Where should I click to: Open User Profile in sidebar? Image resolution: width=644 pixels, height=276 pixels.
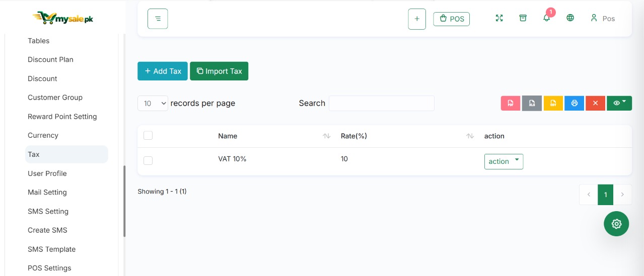coord(47,173)
